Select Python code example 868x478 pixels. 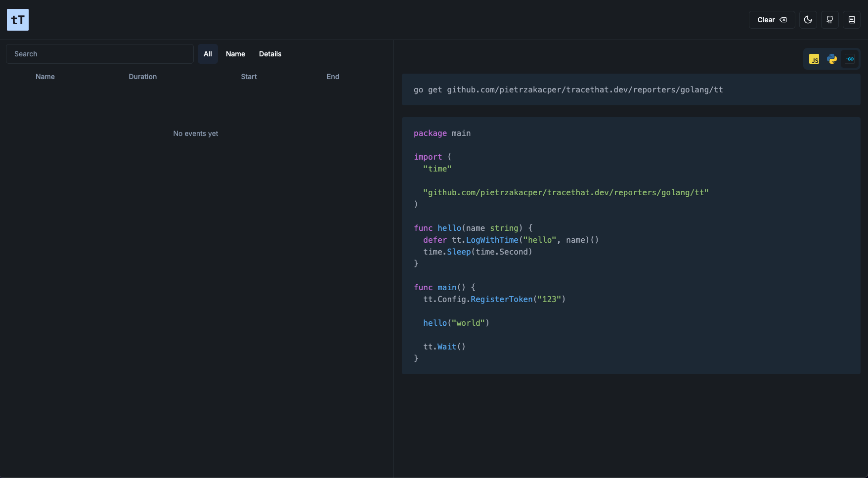[832, 59]
